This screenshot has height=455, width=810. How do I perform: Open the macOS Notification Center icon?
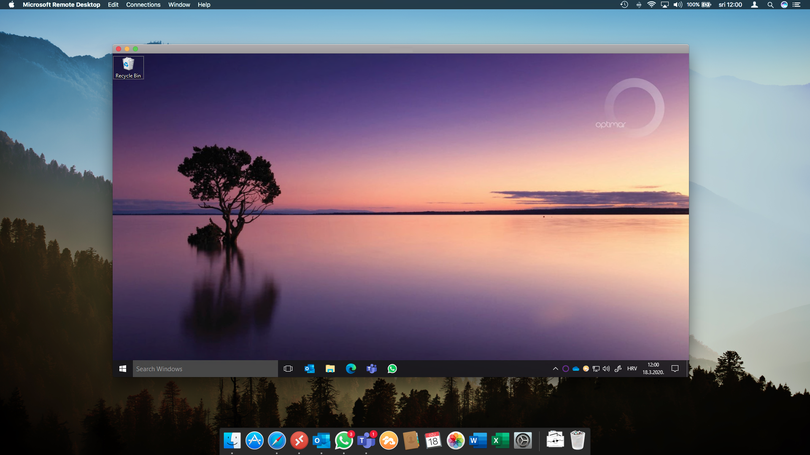click(797, 5)
